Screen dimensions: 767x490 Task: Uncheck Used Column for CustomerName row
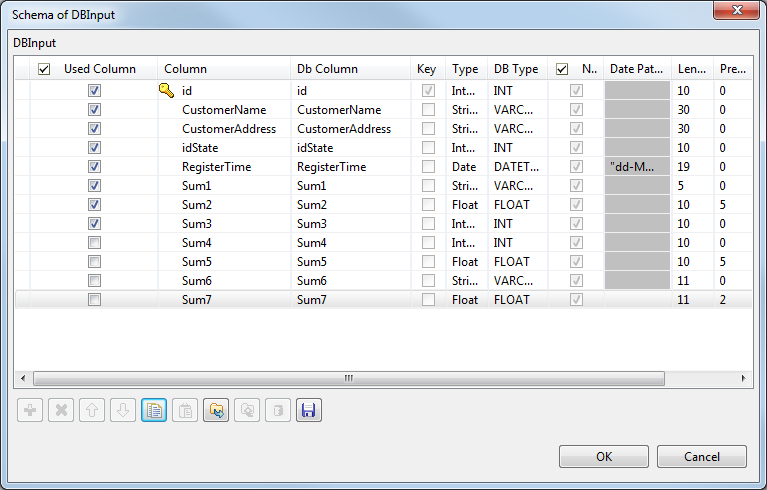point(95,109)
